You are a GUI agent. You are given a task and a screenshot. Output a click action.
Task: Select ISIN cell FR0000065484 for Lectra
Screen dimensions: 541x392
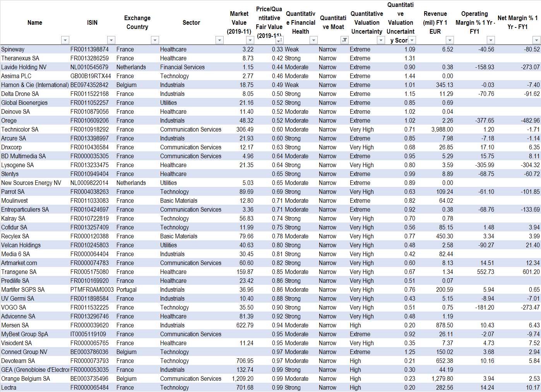click(x=89, y=388)
